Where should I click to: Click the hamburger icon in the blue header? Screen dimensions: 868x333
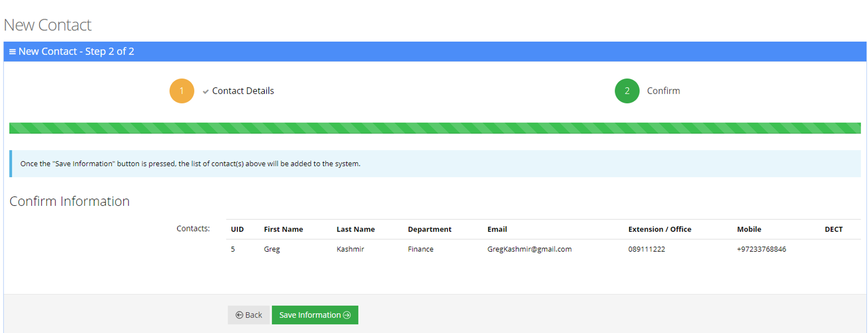pos(12,52)
